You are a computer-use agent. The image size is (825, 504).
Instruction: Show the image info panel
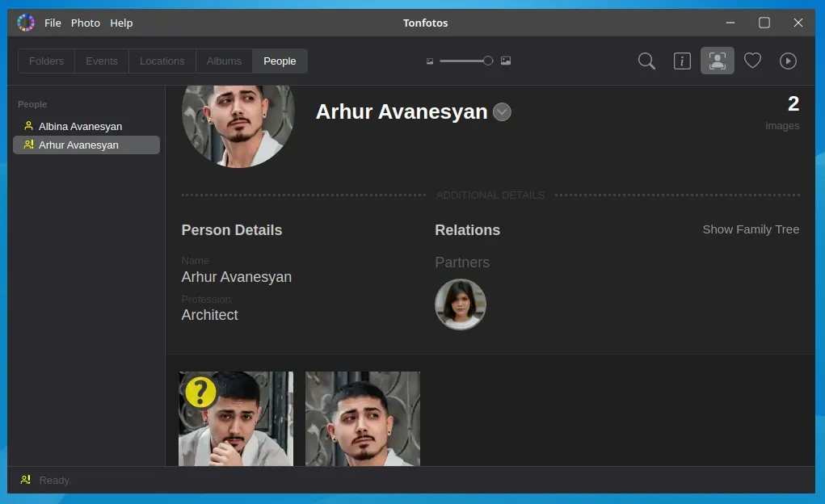tap(682, 61)
